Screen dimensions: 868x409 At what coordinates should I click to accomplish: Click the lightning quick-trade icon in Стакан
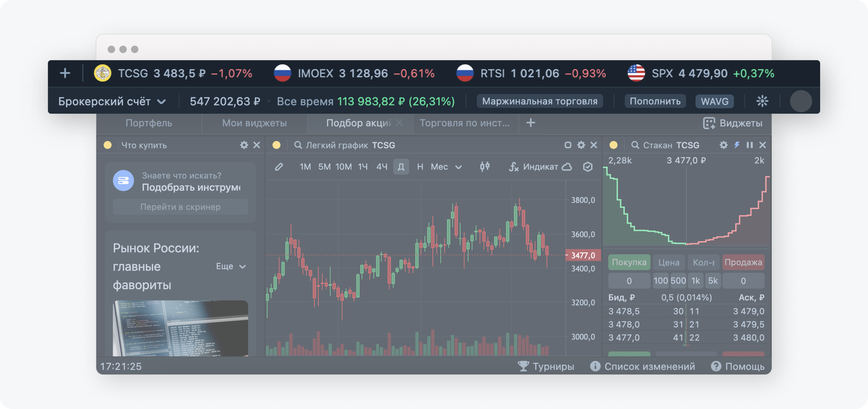pos(737,145)
